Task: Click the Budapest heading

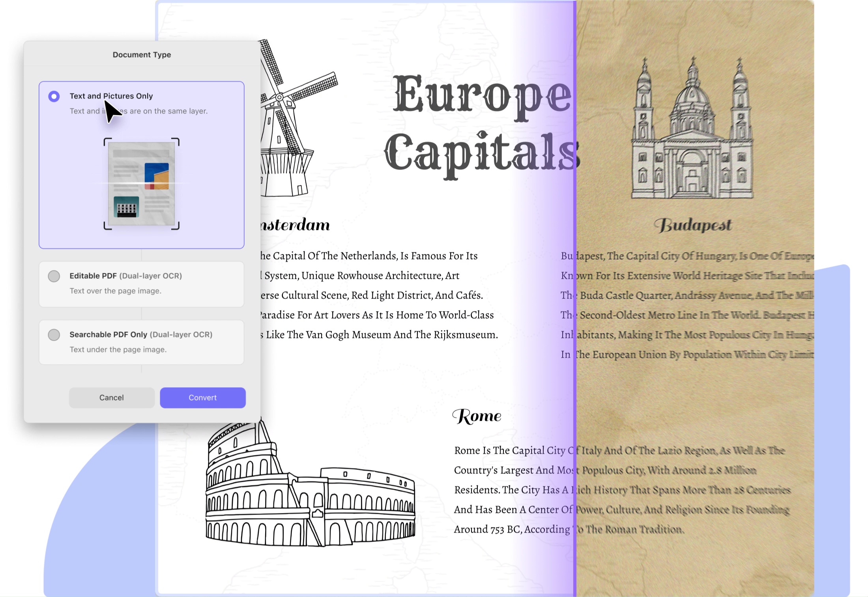Action: coord(692,225)
